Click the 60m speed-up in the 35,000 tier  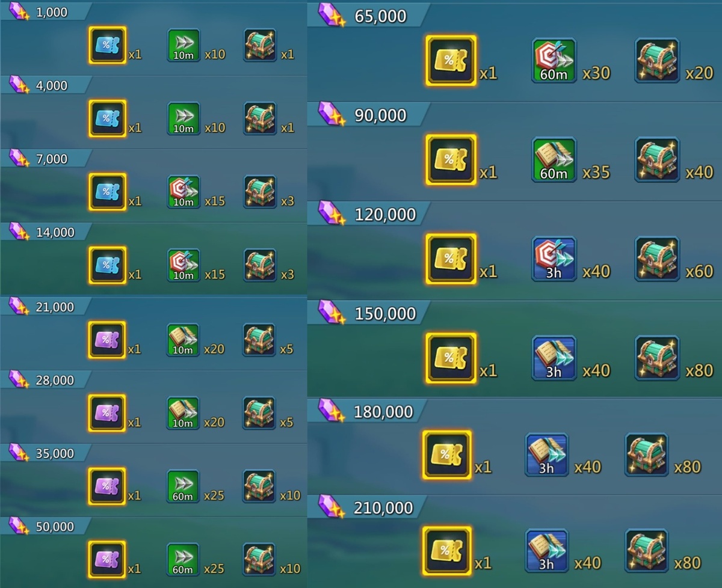pos(183,486)
